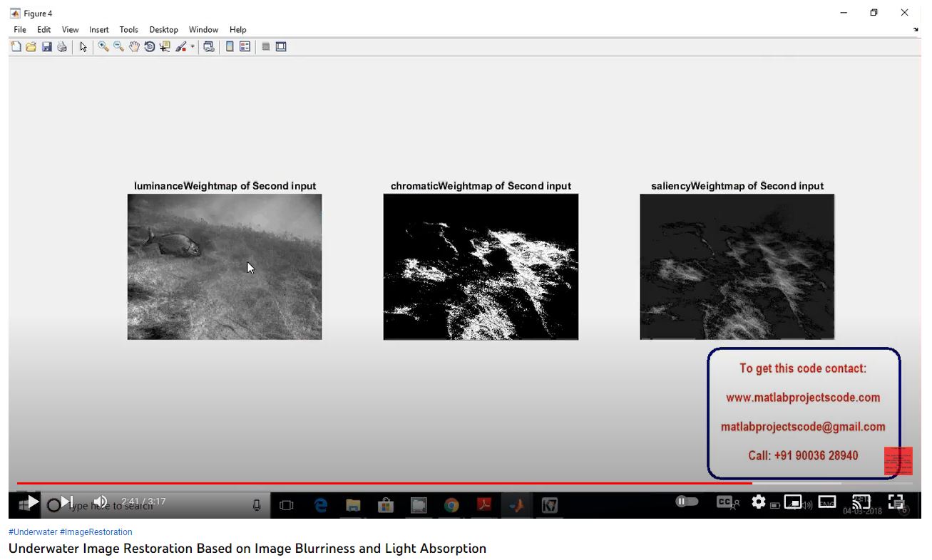Click the Insert Colorbar icon

[230, 47]
